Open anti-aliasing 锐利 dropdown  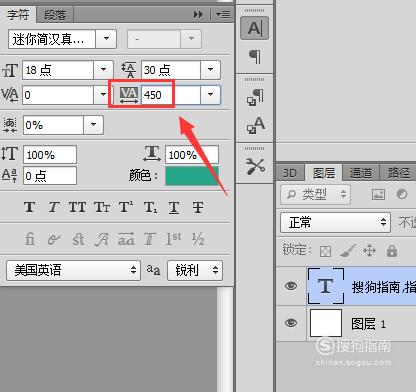click(195, 270)
